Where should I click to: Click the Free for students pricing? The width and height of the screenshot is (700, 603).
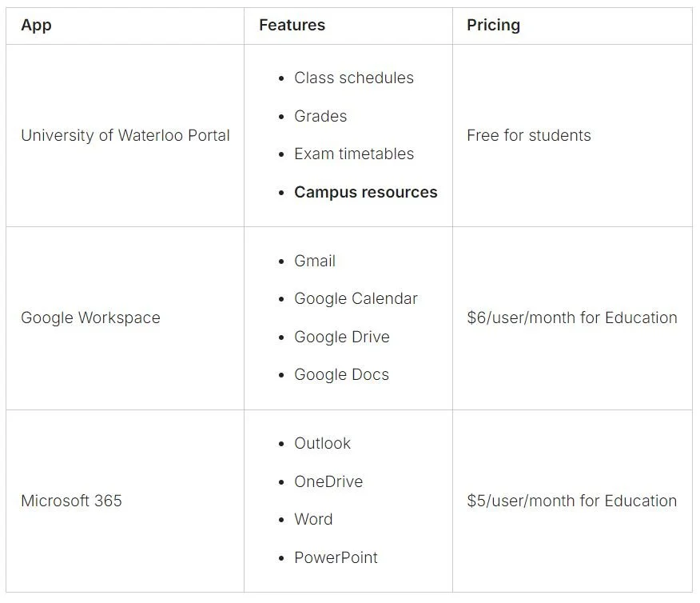point(529,135)
